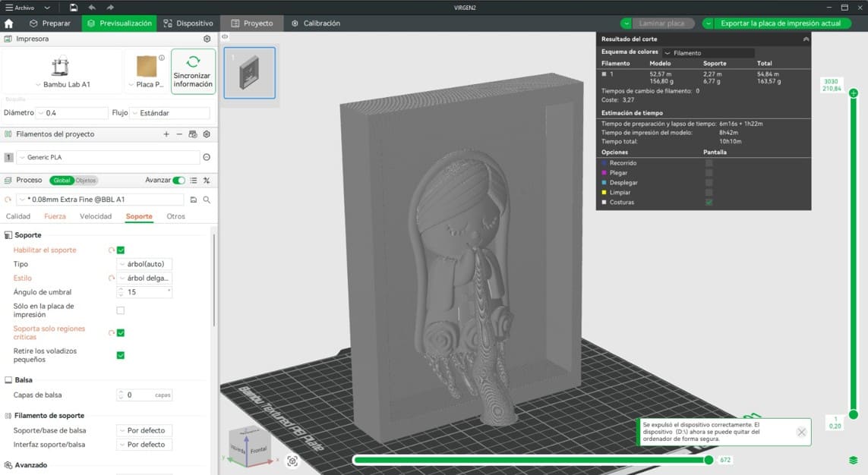Switch to the Dispositivo tab
Image resolution: width=868 pixels, height=475 pixels.
[x=188, y=24]
